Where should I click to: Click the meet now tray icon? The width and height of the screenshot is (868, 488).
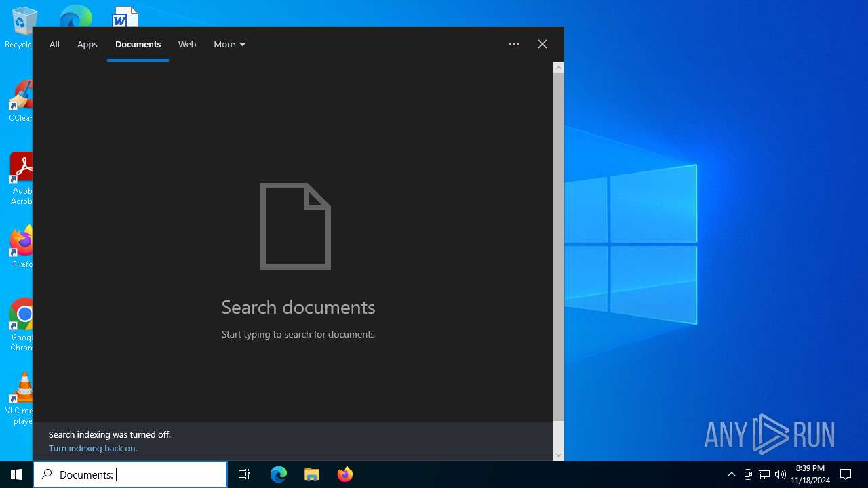748,474
